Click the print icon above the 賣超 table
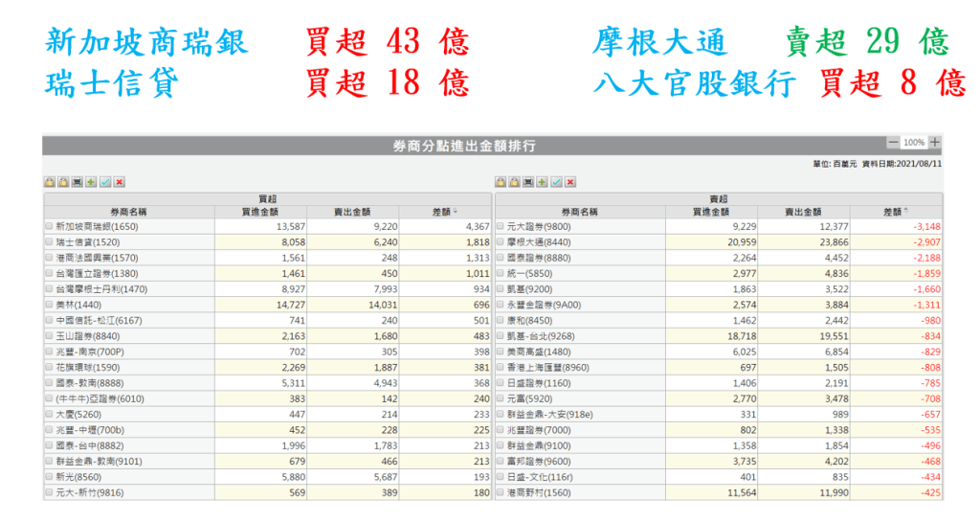This screenshot has height=523, width=980. pyautogui.click(x=527, y=182)
